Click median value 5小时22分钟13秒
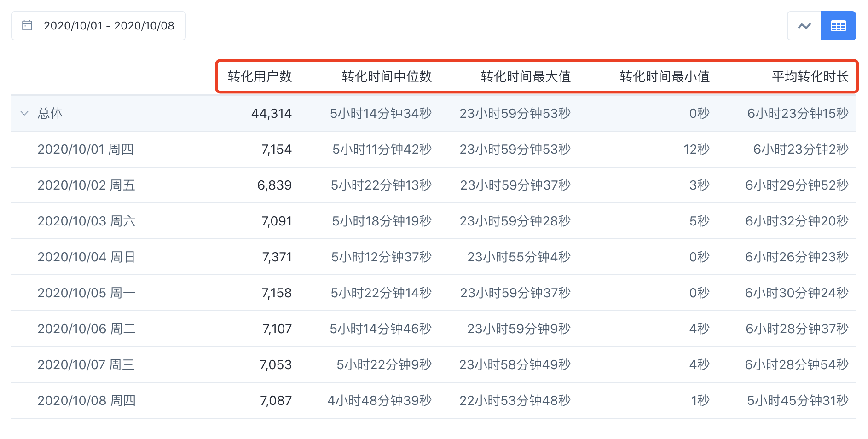868x439 pixels. click(381, 185)
